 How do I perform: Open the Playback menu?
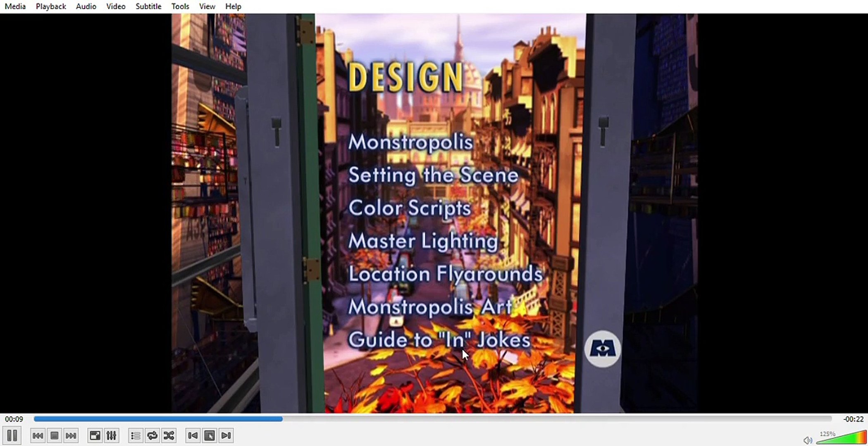[x=50, y=6]
